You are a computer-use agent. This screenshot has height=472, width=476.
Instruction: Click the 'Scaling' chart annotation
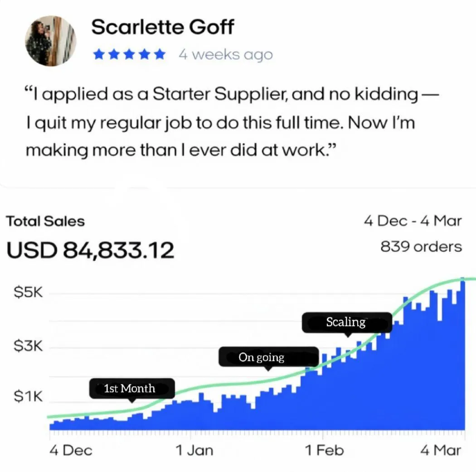346,323
